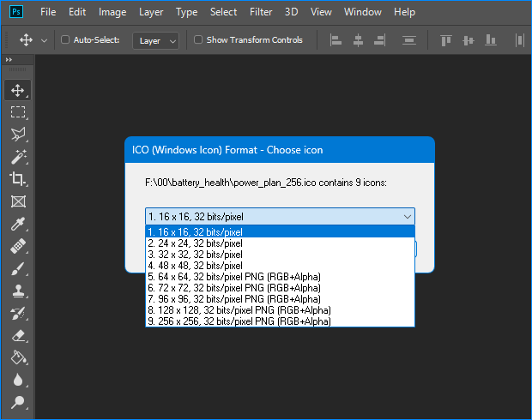This screenshot has width=532, height=420.
Task: Click Align vertical centers icon
Action: click(469, 40)
